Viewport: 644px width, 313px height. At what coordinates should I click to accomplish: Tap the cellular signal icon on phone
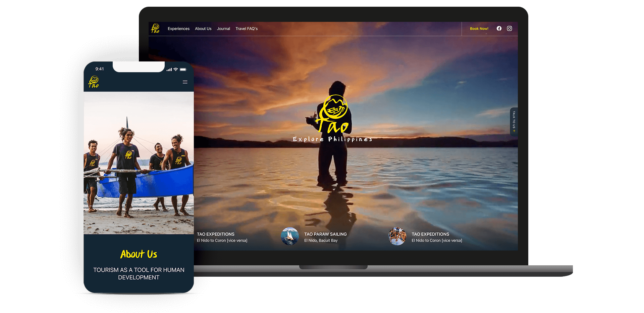click(169, 70)
